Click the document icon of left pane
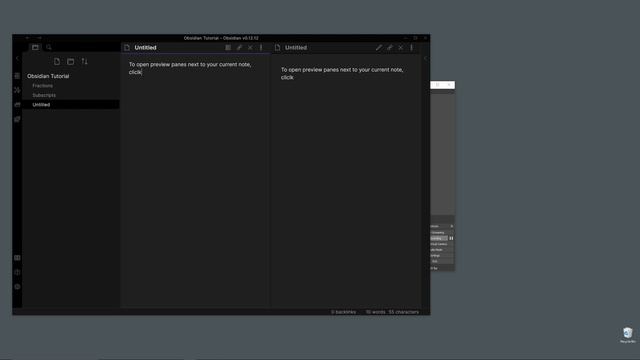This screenshot has height=360, width=640. tap(127, 47)
